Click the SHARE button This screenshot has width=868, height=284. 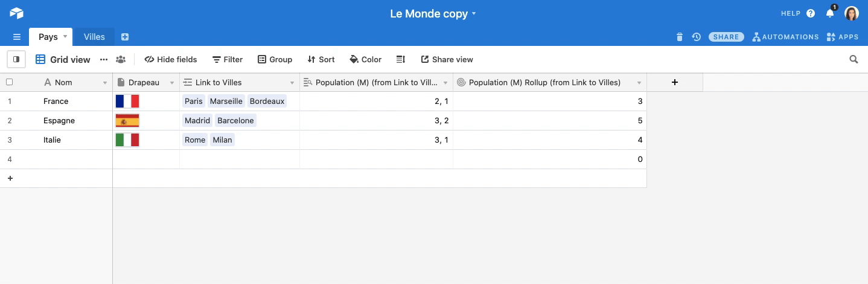pyautogui.click(x=726, y=37)
